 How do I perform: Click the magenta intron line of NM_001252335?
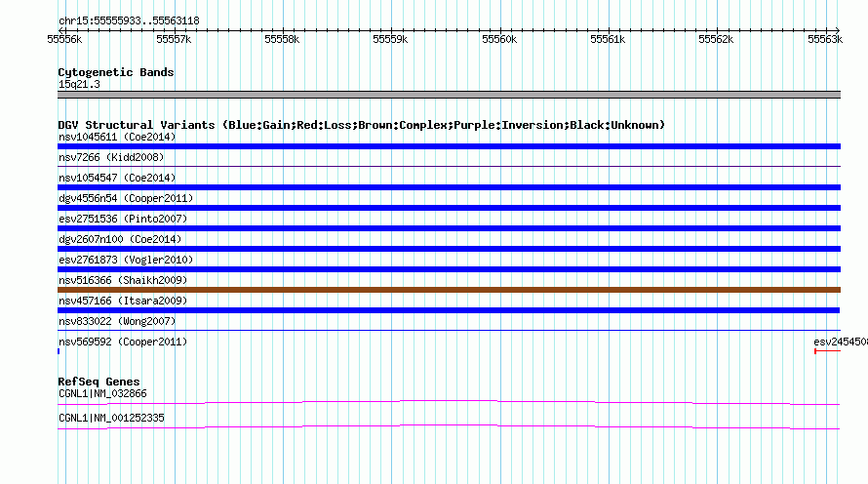click(449, 427)
